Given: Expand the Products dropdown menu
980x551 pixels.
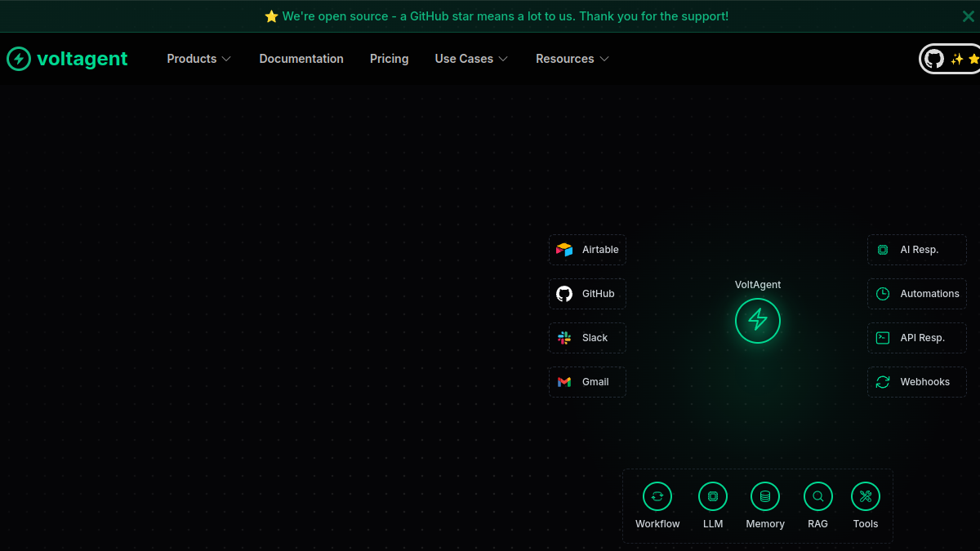Looking at the screenshot, I should point(199,59).
